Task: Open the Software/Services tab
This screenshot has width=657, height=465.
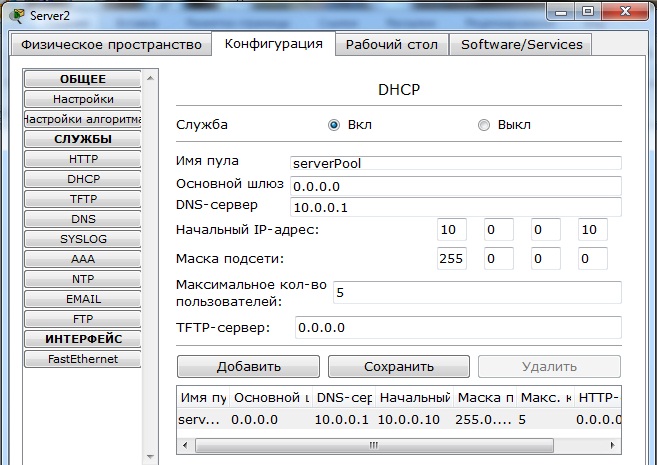Action: click(522, 44)
